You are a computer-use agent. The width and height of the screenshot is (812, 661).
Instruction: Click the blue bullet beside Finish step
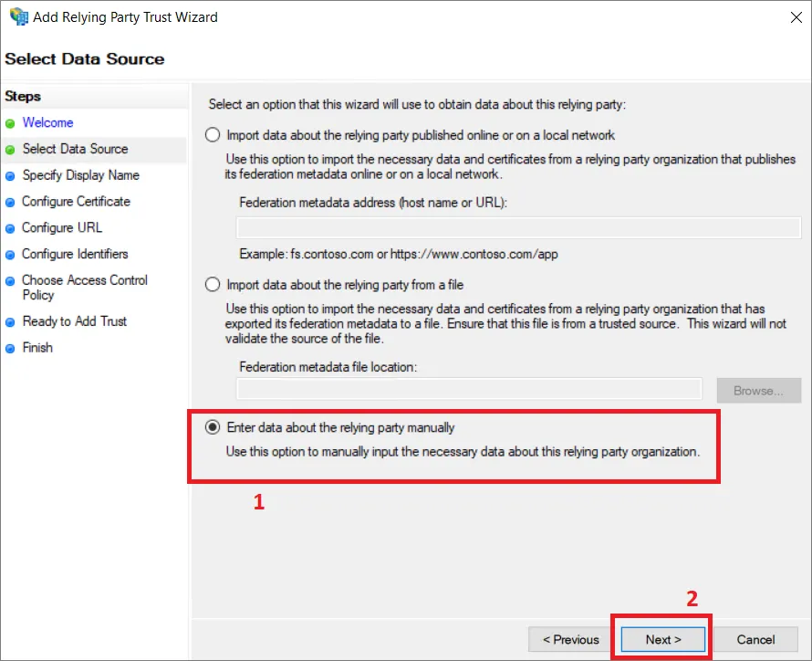10,349
